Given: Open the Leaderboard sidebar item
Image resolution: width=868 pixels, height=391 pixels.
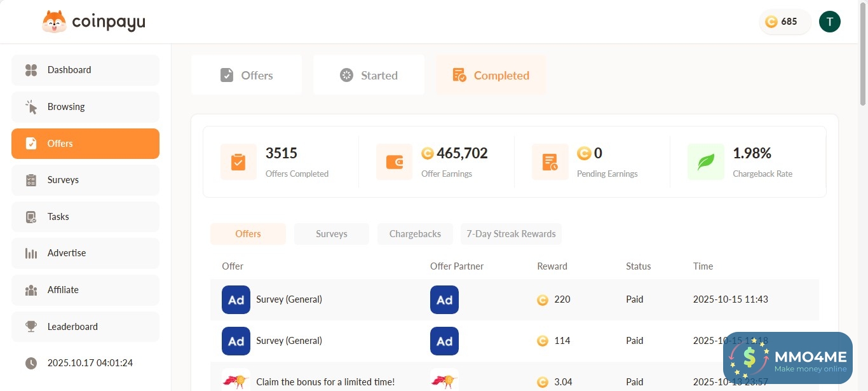Looking at the screenshot, I should tap(85, 327).
